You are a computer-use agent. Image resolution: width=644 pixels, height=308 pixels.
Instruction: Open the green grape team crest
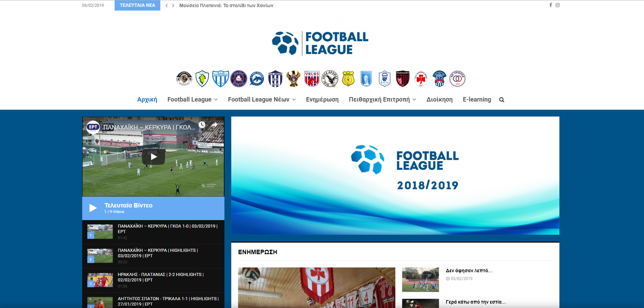pos(202,79)
